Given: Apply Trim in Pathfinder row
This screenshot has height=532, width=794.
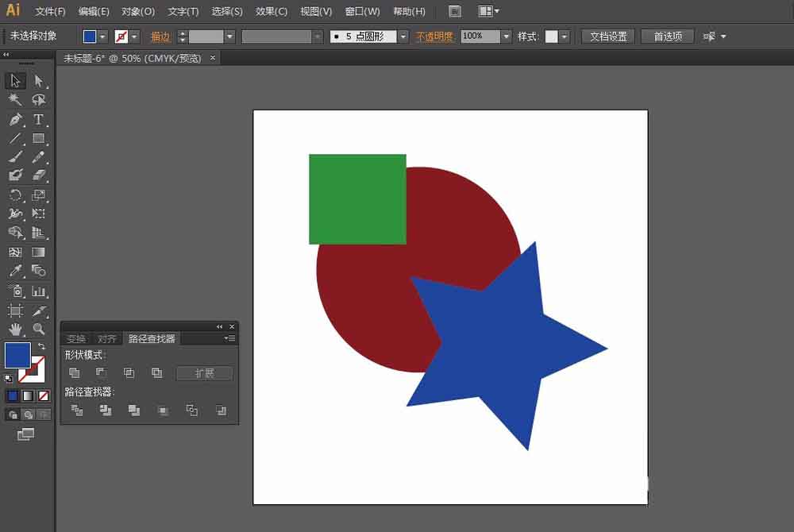Looking at the screenshot, I should pos(106,410).
